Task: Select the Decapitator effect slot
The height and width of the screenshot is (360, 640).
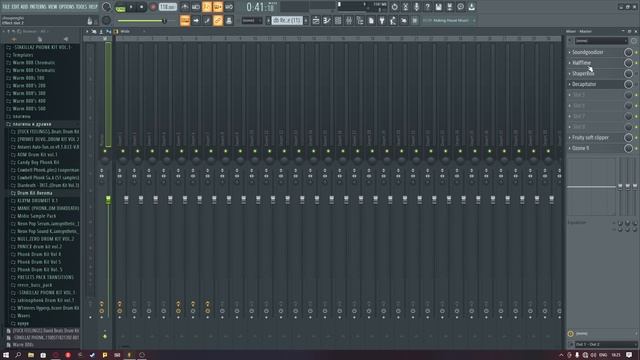Action: (596, 84)
